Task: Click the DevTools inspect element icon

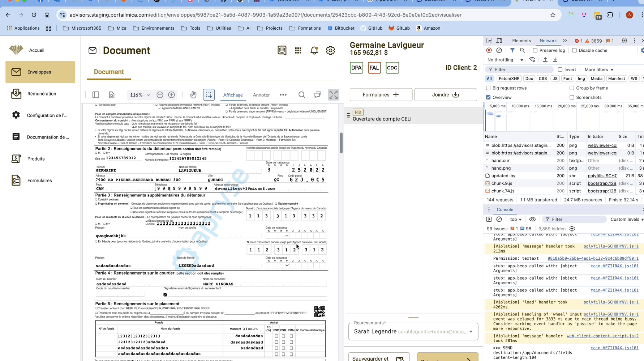Action: 489,41
